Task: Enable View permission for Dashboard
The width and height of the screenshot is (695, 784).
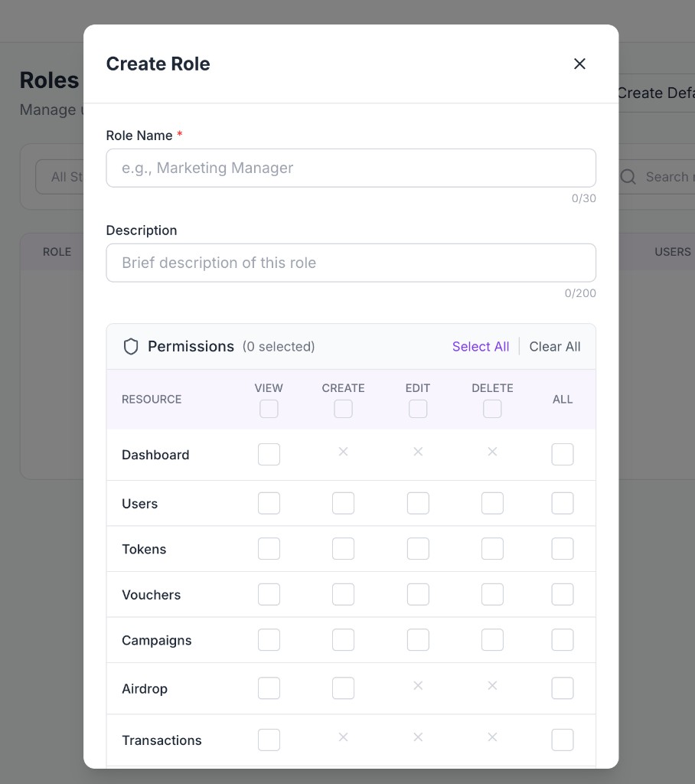Action: (x=269, y=454)
